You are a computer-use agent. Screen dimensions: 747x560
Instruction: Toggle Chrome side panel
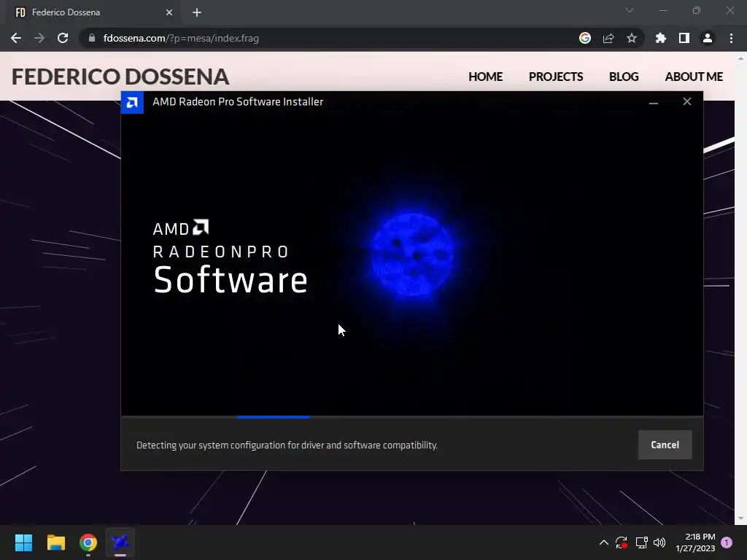pos(684,38)
